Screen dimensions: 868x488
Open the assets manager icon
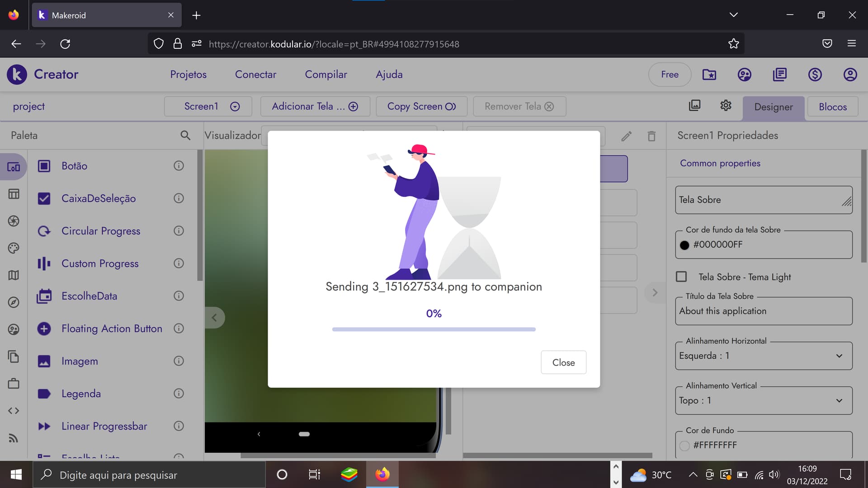[x=695, y=106]
